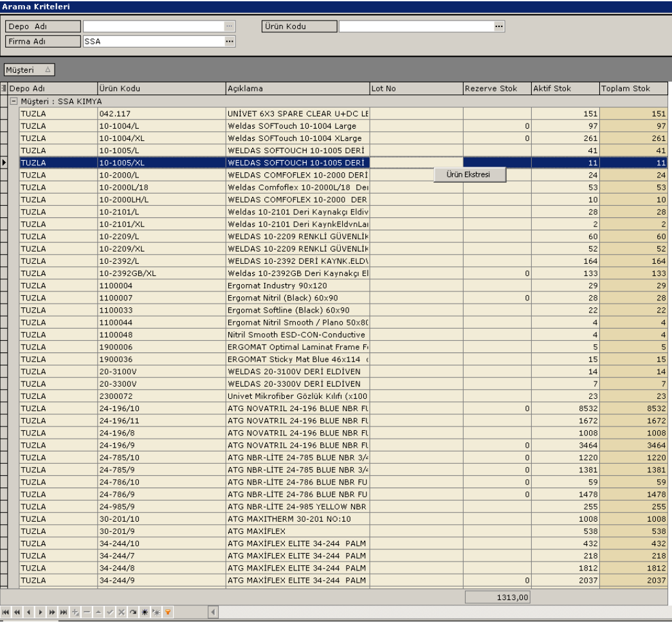Go to first record navigator button
This screenshot has height=622, width=672.
pos(6,612)
